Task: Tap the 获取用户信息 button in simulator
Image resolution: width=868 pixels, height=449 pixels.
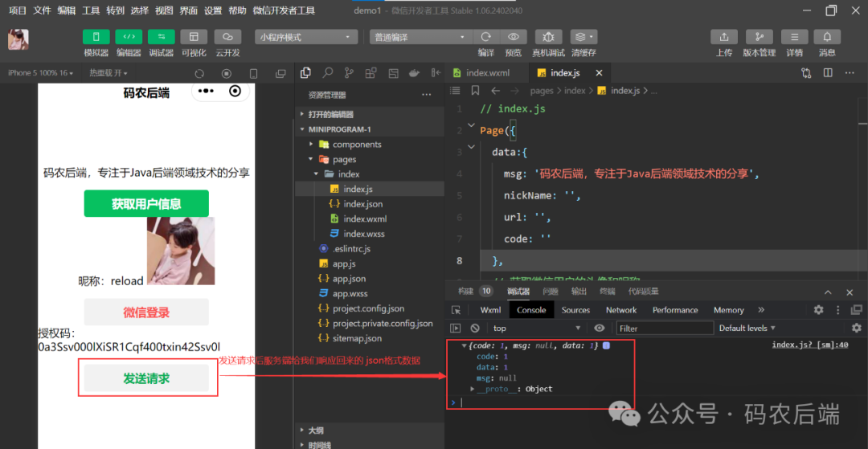Action: (x=146, y=203)
